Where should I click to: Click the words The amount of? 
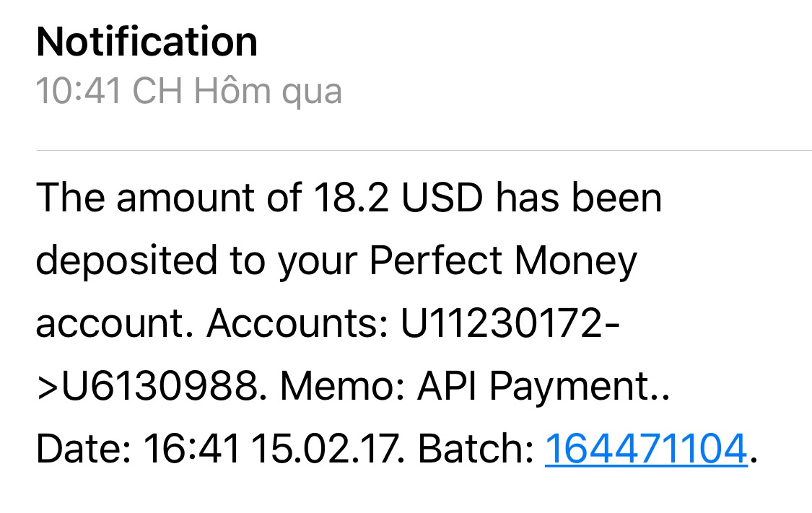(x=169, y=198)
